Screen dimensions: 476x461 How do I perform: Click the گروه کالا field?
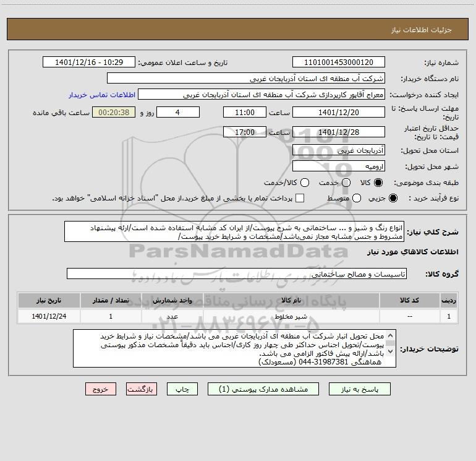click(237, 274)
